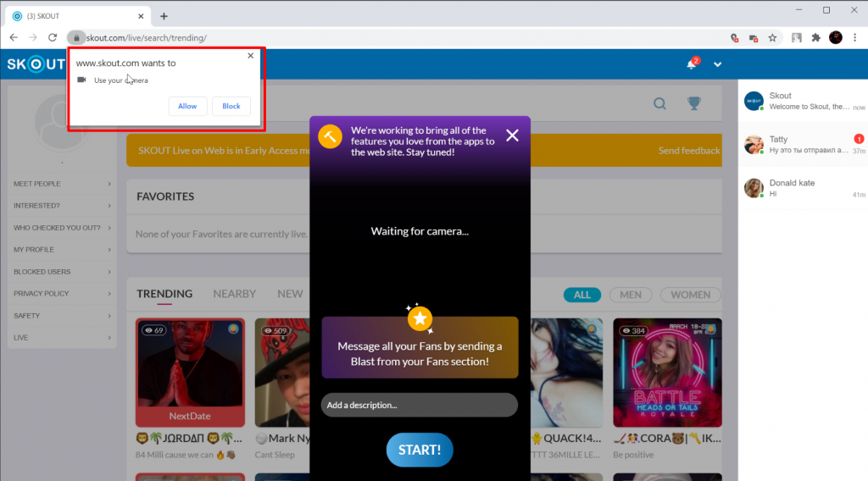Click the hammer icon in broadcast dialog
This screenshot has width=868, height=481.
(x=330, y=136)
